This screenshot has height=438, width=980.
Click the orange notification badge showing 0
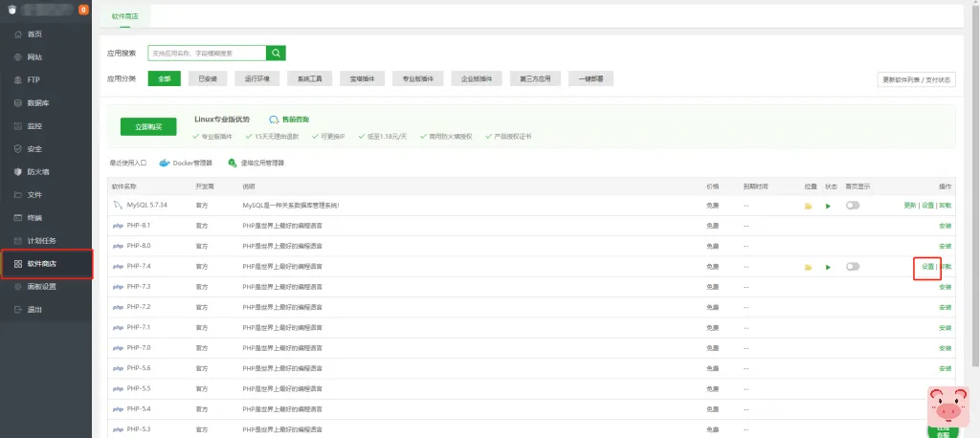coord(84,10)
